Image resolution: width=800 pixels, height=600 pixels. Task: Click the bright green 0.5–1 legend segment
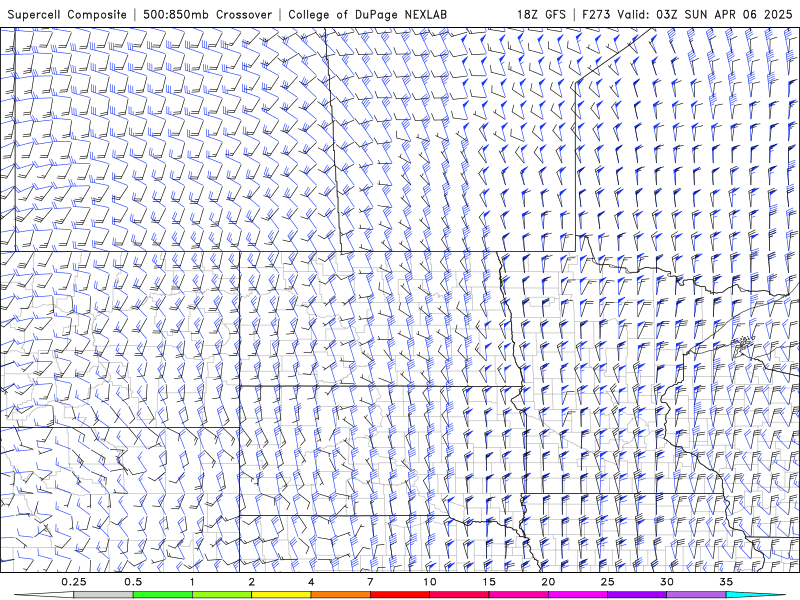[x=162, y=595]
